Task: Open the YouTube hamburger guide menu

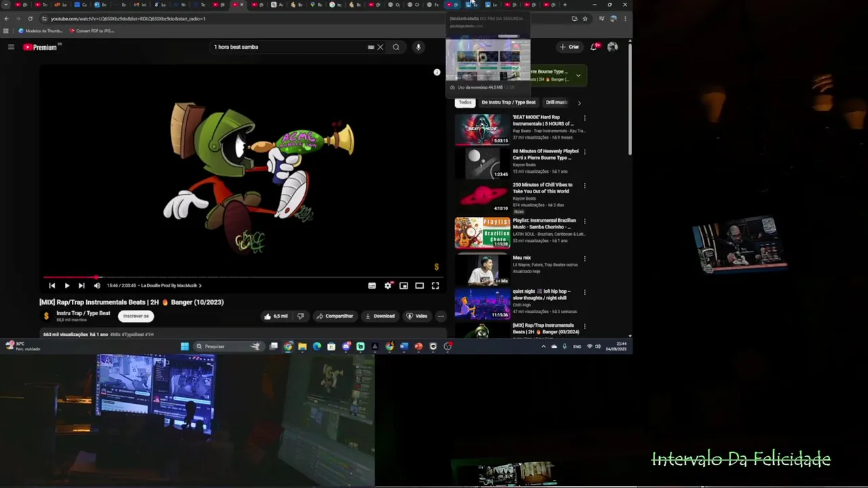Action: coord(11,47)
